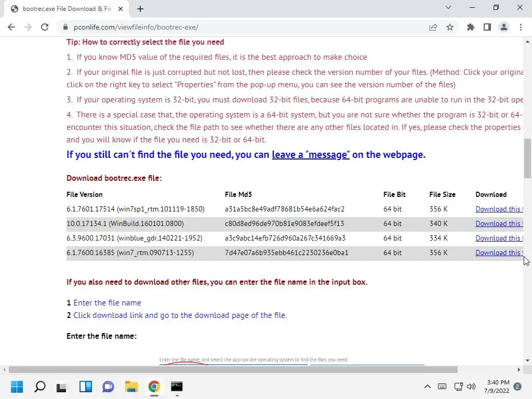The height and width of the screenshot is (399, 532).
Task: Click the 340 K file size cell
Action: (438, 223)
